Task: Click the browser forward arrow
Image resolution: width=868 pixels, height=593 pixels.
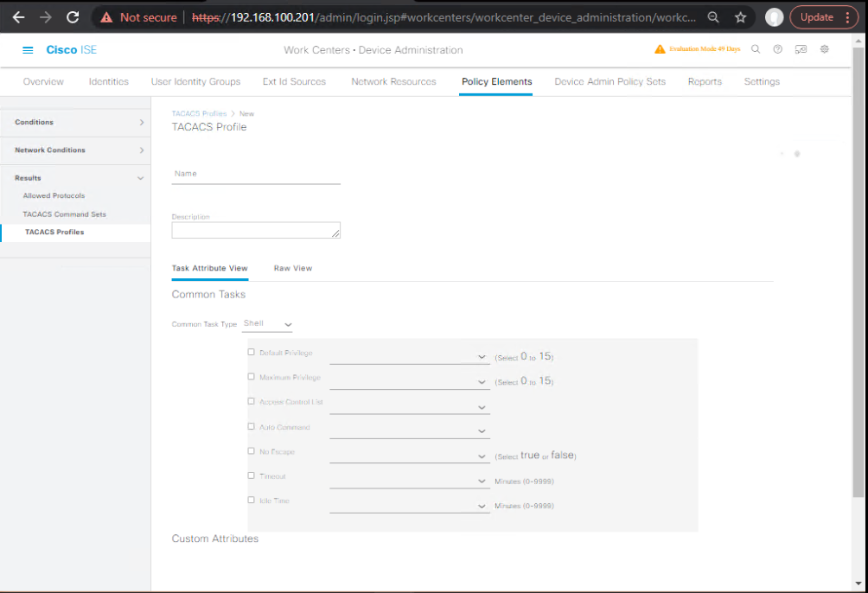Action: pos(46,17)
